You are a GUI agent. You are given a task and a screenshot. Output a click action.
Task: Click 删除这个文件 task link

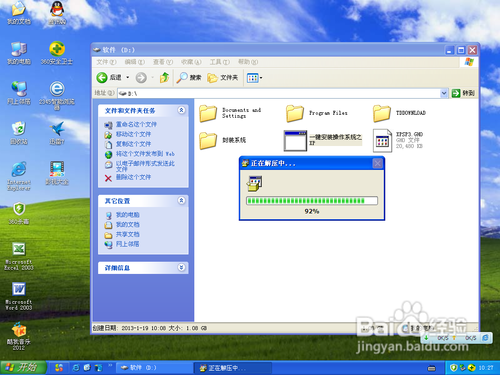[133, 177]
